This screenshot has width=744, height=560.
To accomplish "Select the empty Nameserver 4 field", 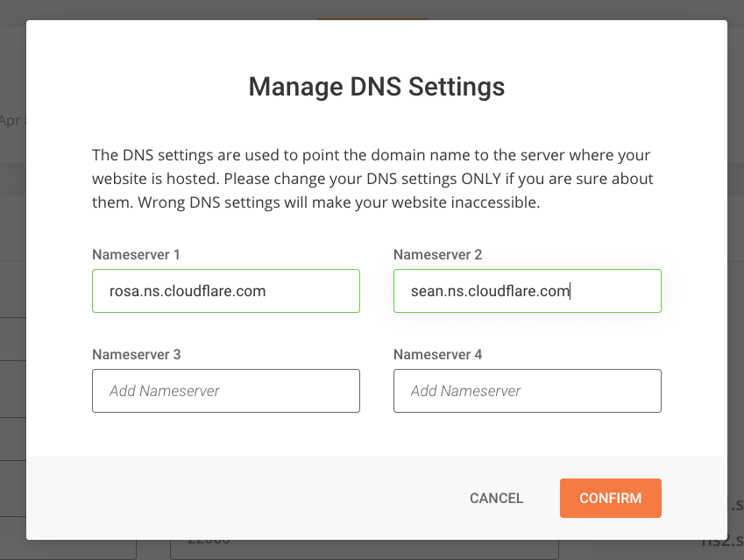I will pos(528,391).
